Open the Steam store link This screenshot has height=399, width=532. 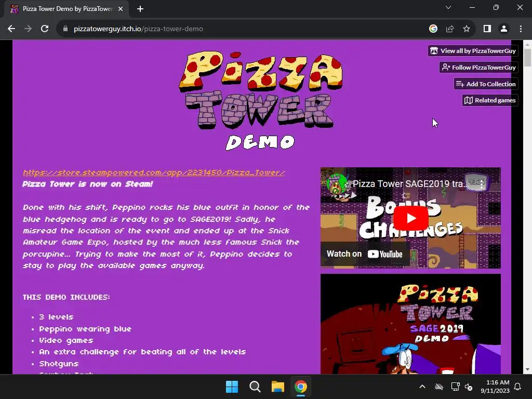tap(154, 172)
